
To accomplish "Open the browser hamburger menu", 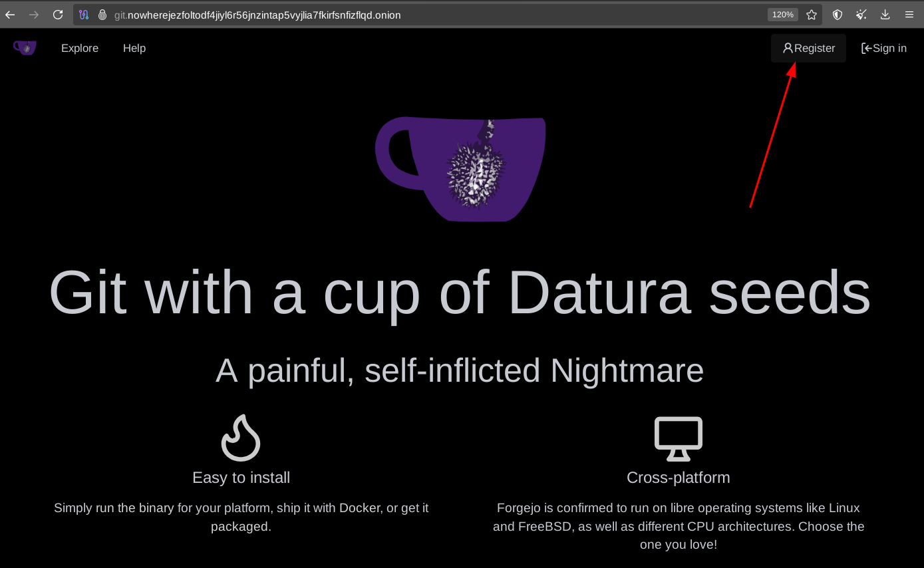I will coord(909,15).
